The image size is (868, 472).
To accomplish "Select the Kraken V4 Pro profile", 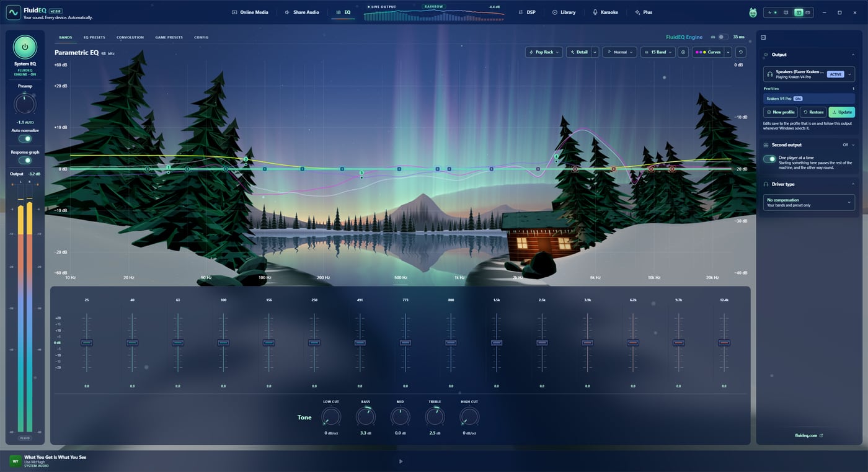I will 809,99.
